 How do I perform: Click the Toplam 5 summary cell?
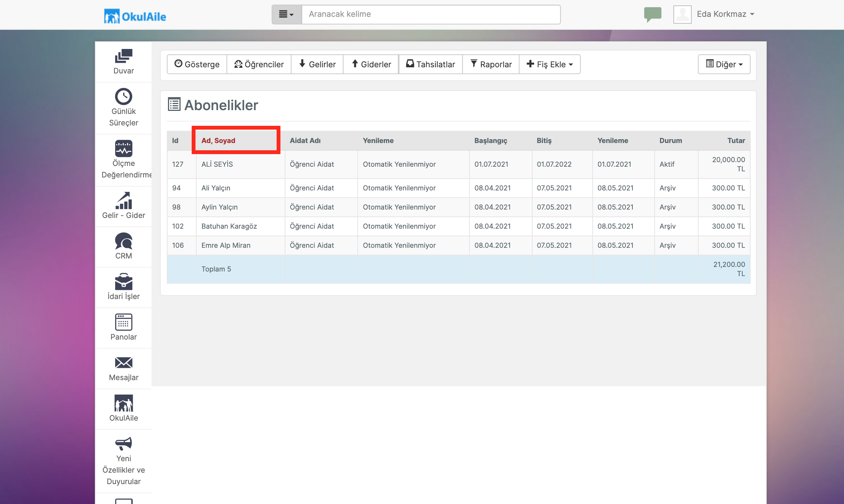tap(240, 269)
